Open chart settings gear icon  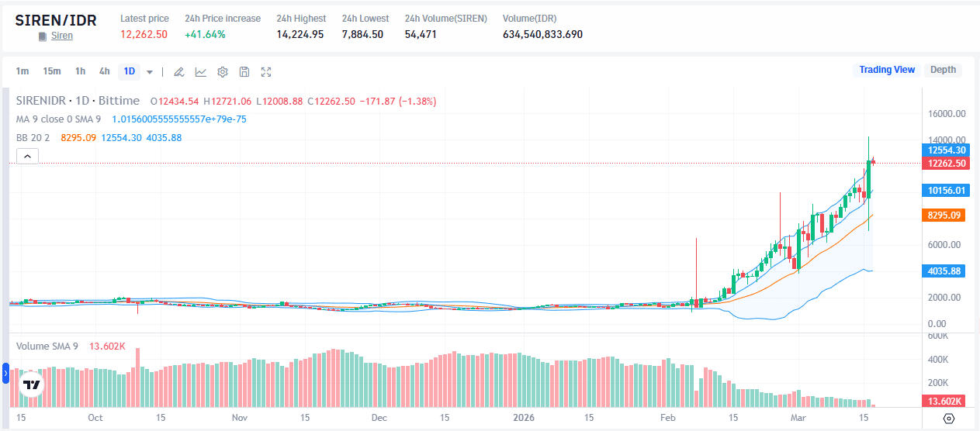[x=222, y=72]
